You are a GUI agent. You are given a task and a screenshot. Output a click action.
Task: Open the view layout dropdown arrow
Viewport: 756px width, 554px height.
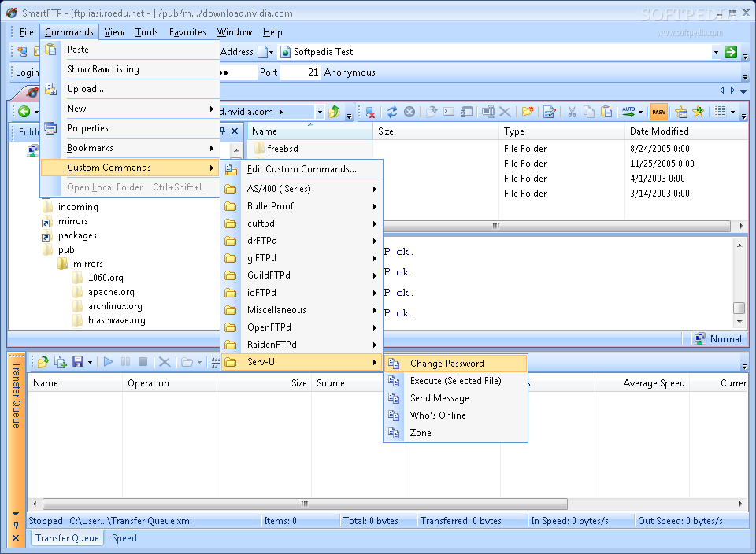[x=733, y=113]
